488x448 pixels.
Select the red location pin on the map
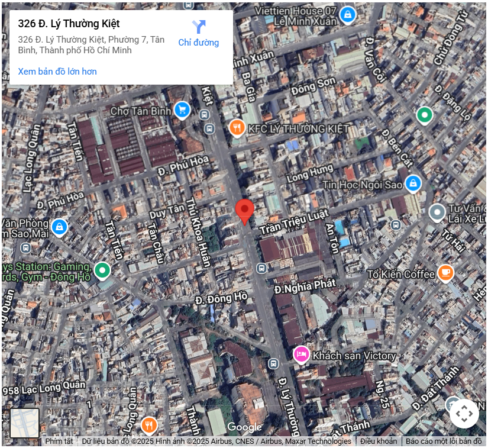point(245,212)
